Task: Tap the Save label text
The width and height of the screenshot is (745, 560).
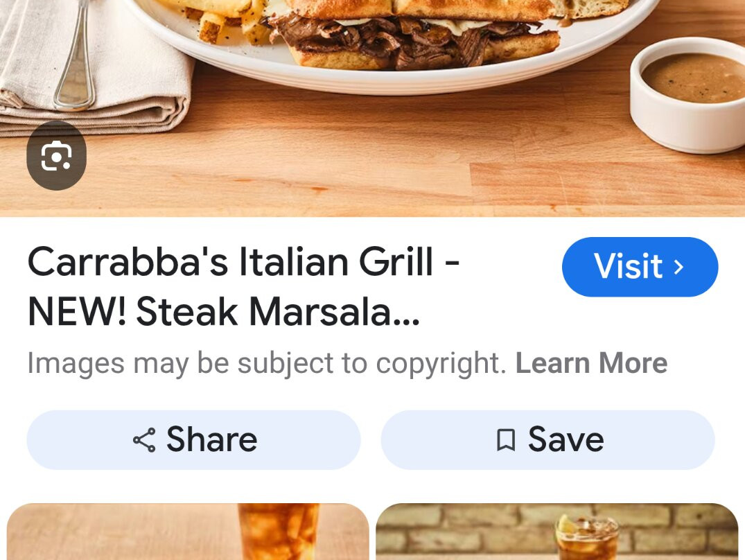Action: (x=566, y=439)
